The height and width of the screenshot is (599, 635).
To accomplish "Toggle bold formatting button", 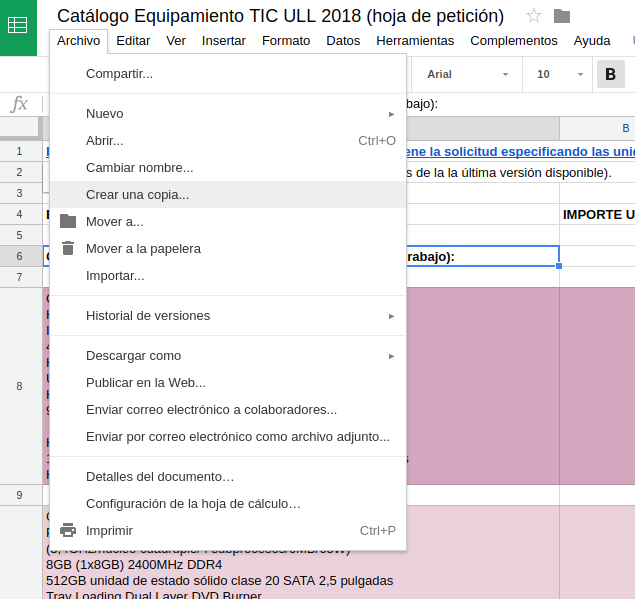I will pyautogui.click(x=610, y=74).
